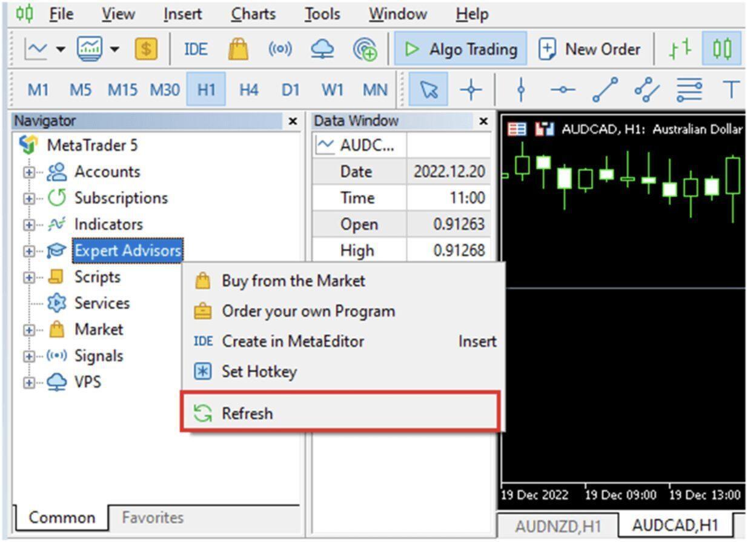756x542 pixels.
Task: Expand the Expert Advisors tree node
Action: pos(28,251)
